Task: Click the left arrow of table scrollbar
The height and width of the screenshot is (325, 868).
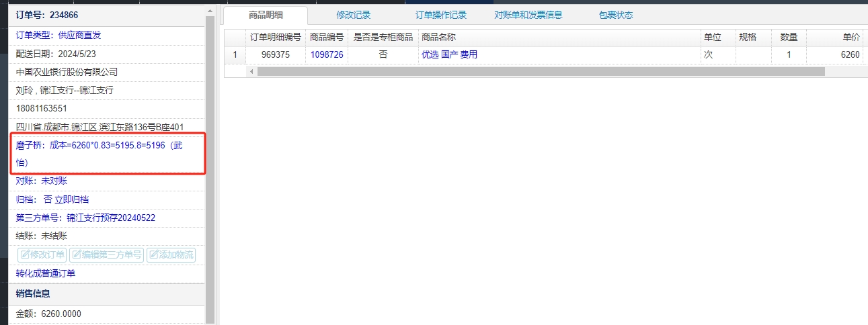Action: point(251,71)
